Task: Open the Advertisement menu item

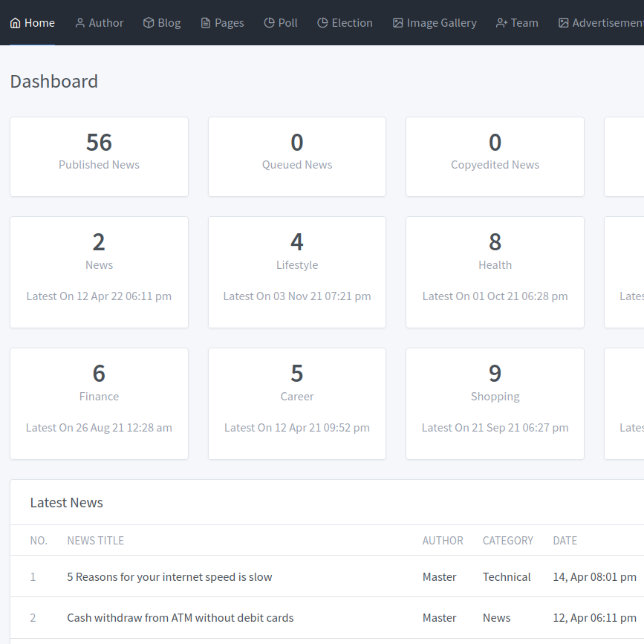Action: click(x=603, y=23)
